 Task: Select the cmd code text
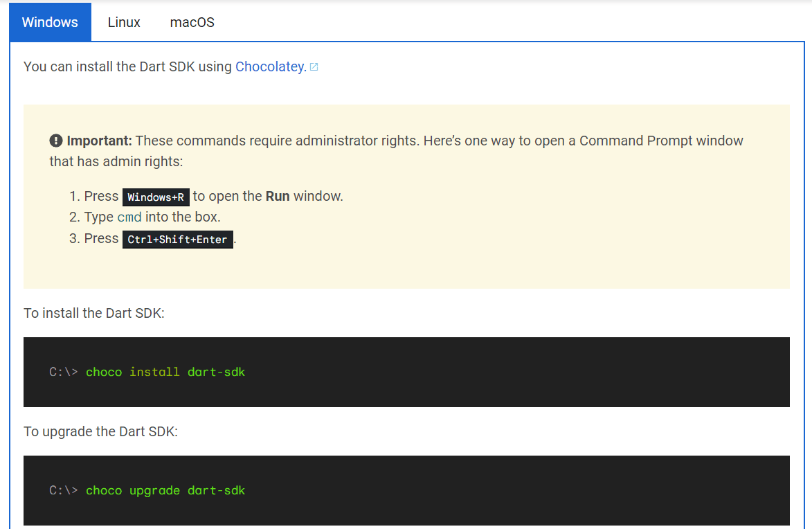pyautogui.click(x=129, y=217)
